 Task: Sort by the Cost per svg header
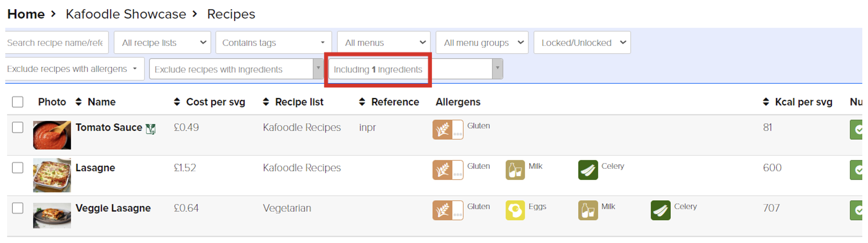click(x=215, y=102)
